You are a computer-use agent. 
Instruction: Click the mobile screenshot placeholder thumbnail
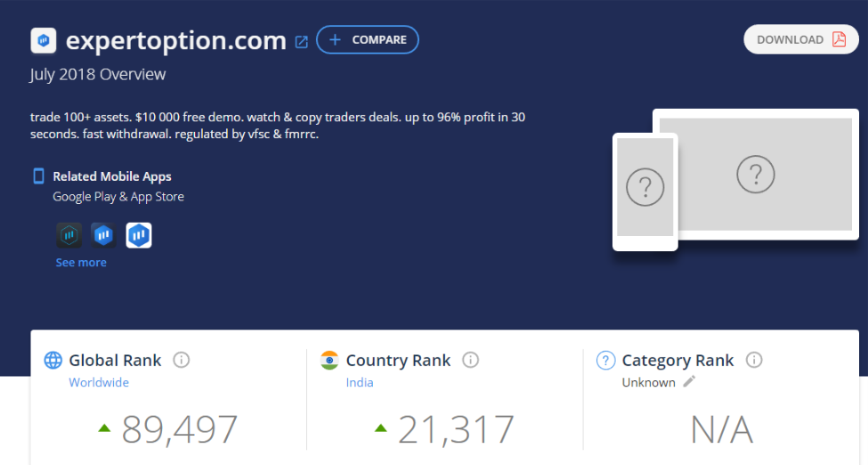coord(645,192)
